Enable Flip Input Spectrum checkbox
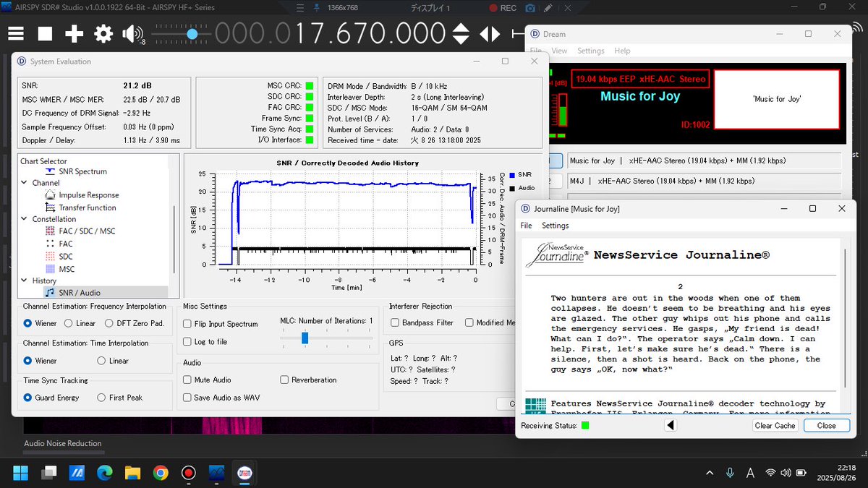 point(187,324)
